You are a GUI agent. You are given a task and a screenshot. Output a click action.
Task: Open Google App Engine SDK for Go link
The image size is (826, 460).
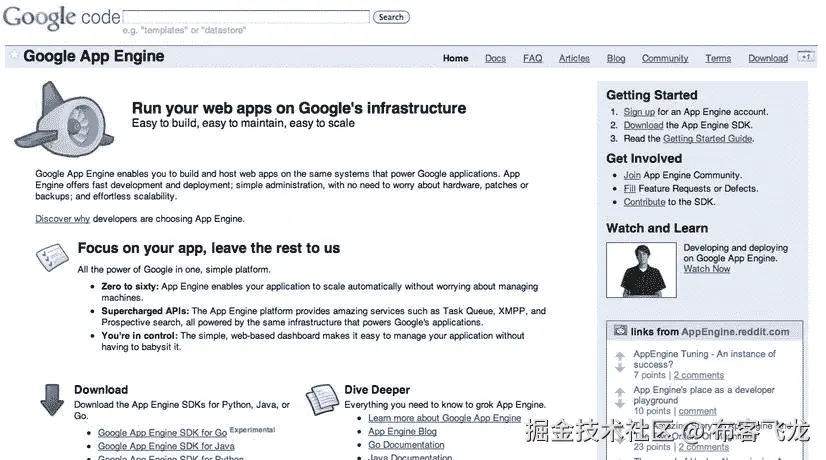(162, 433)
